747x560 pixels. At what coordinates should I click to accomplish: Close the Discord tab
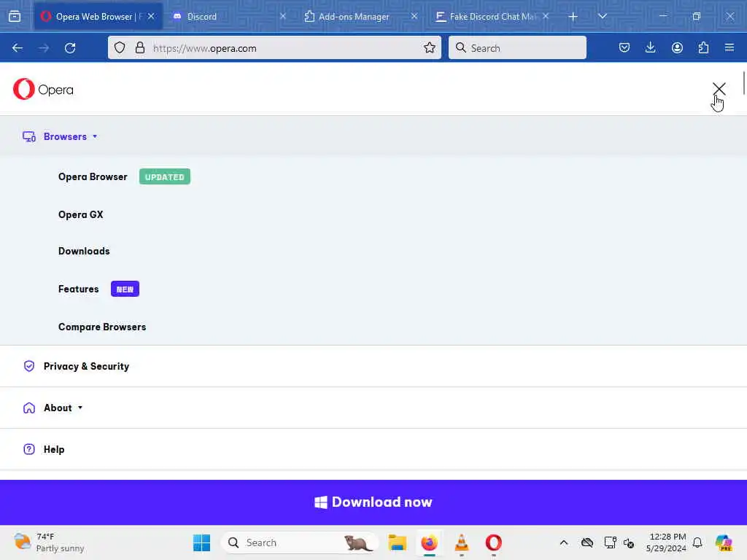pos(282,16)
